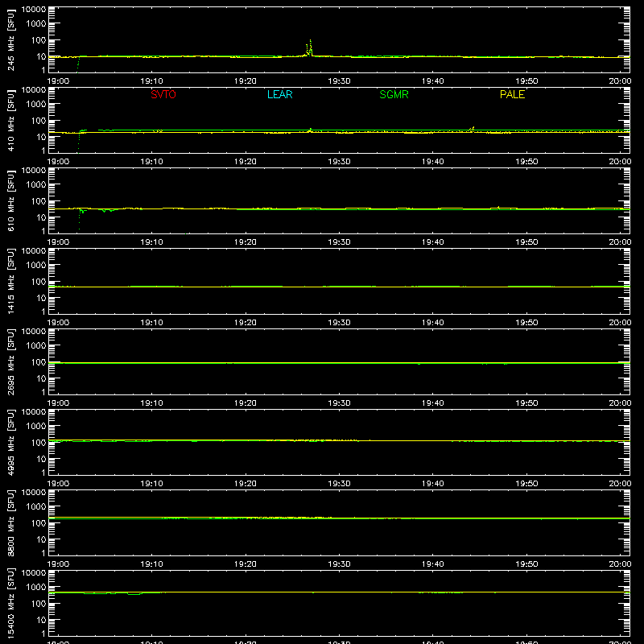The image size is (644, 644).
Task: Click the cyan LEAR station label
Action: tap(279, 94)
